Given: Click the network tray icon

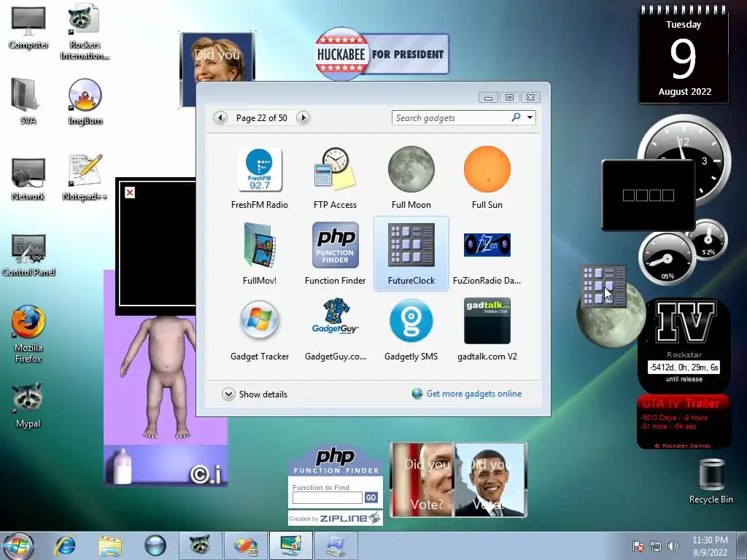Looking at the screenshot, I should click(656, 546).
